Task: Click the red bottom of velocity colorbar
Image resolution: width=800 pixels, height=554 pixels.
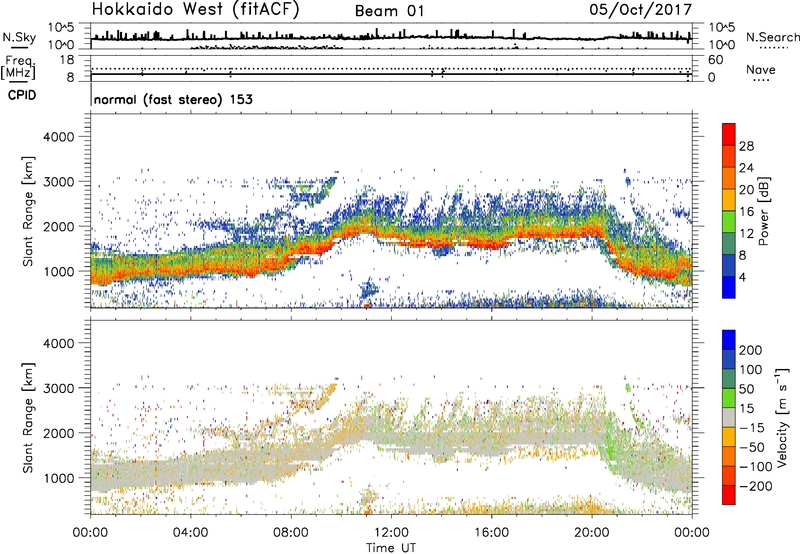Action: pyautogui.click(x=729, y=495)
